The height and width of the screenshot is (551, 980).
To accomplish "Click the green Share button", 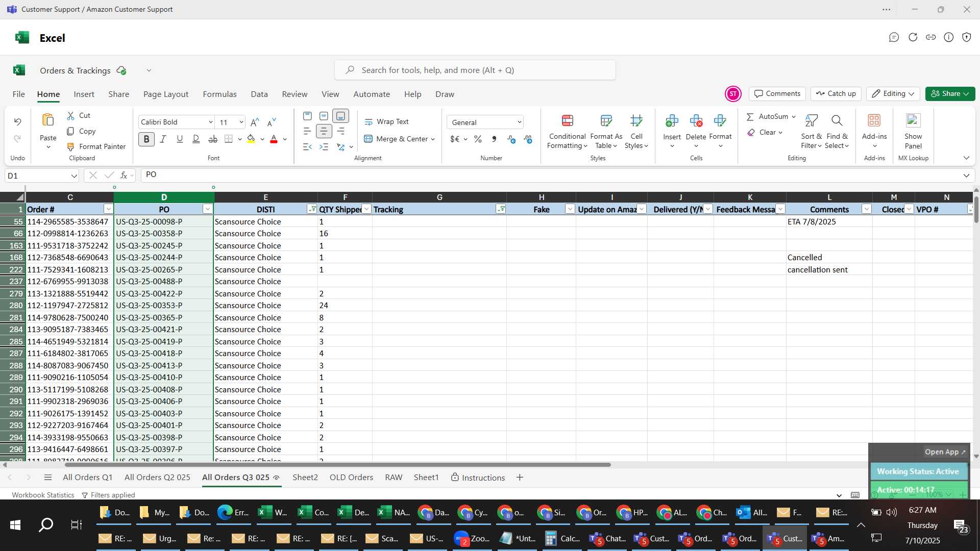I will tap(950, 94).
